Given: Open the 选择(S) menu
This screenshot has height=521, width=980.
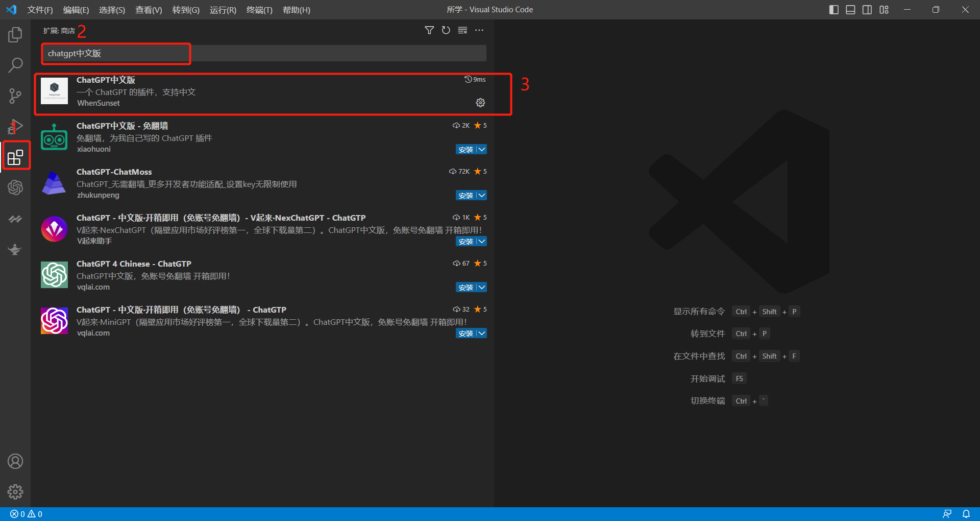Looking at the screenshot, I should 112,10.
